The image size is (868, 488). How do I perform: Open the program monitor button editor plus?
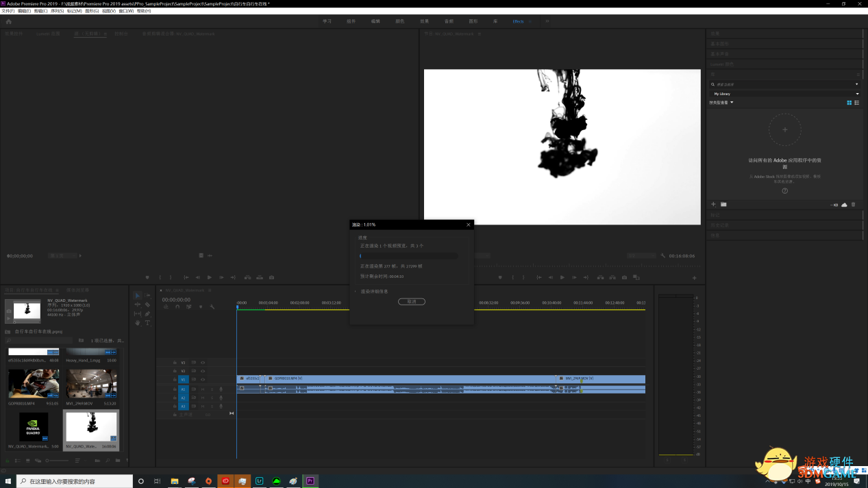tap(694, 278)
